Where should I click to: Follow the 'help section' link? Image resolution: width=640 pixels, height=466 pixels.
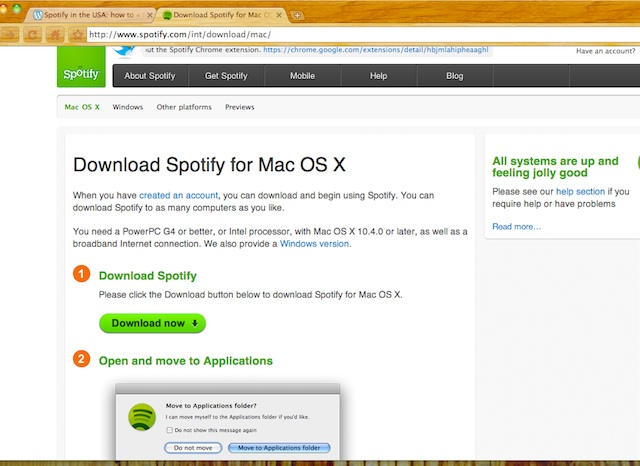580,191
